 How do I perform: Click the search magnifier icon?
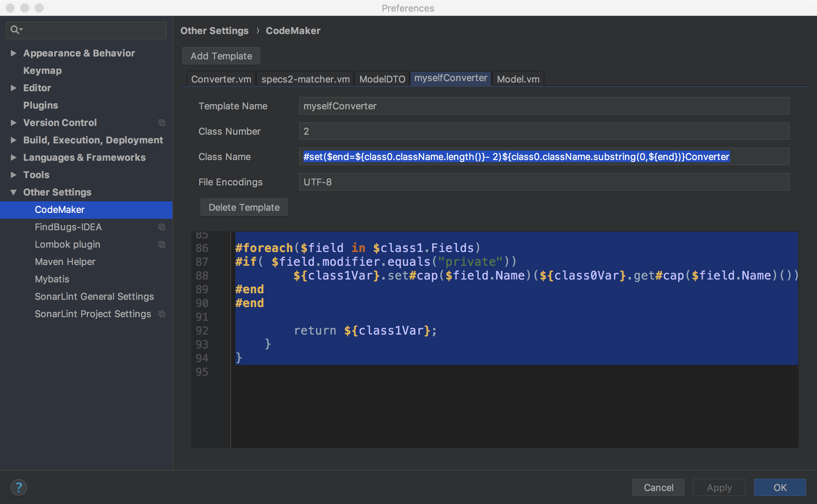(x=15, y=30)
